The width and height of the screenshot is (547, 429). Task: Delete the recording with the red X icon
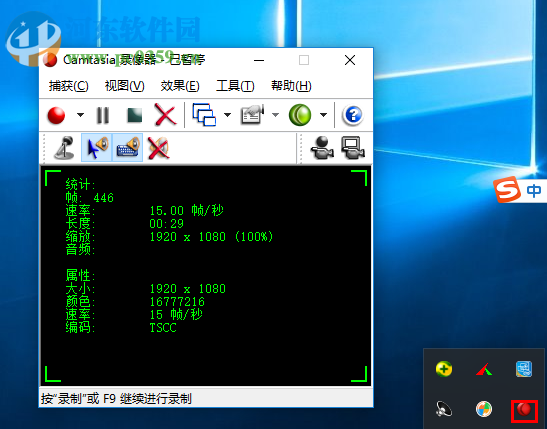165,114
